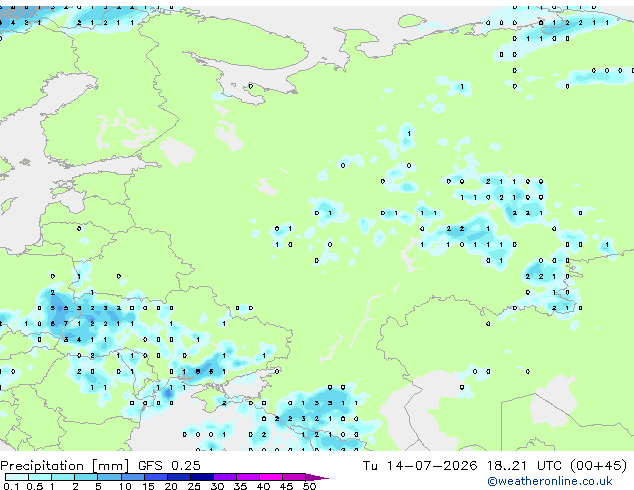Image resolution: width=634 pixels, height=490 pixels.
Task: Click the legend swatch between 15 and 20
Action: [x=156, y=477]
